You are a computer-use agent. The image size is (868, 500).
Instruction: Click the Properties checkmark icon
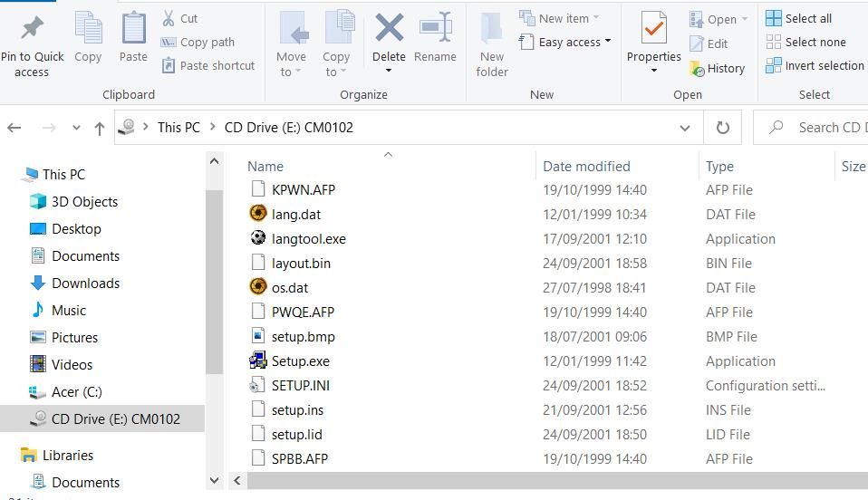pyautogui.click(x=654, y=28)
